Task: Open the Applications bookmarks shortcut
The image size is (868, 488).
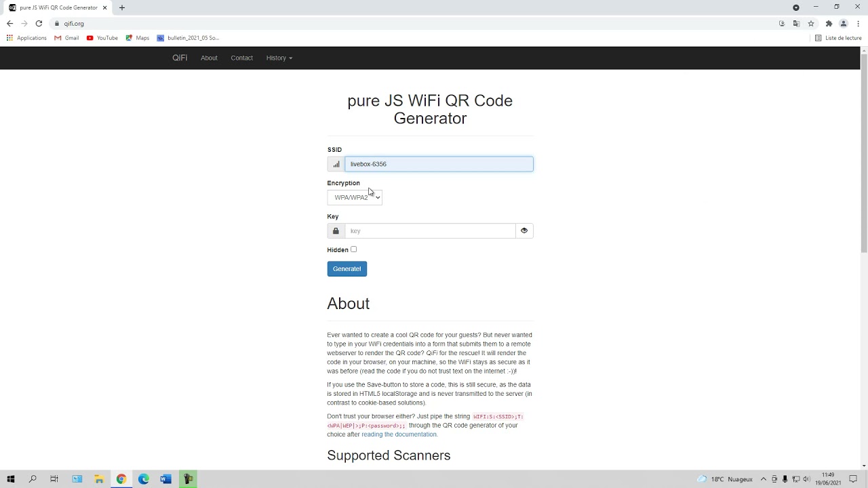Action: (26, 38)
